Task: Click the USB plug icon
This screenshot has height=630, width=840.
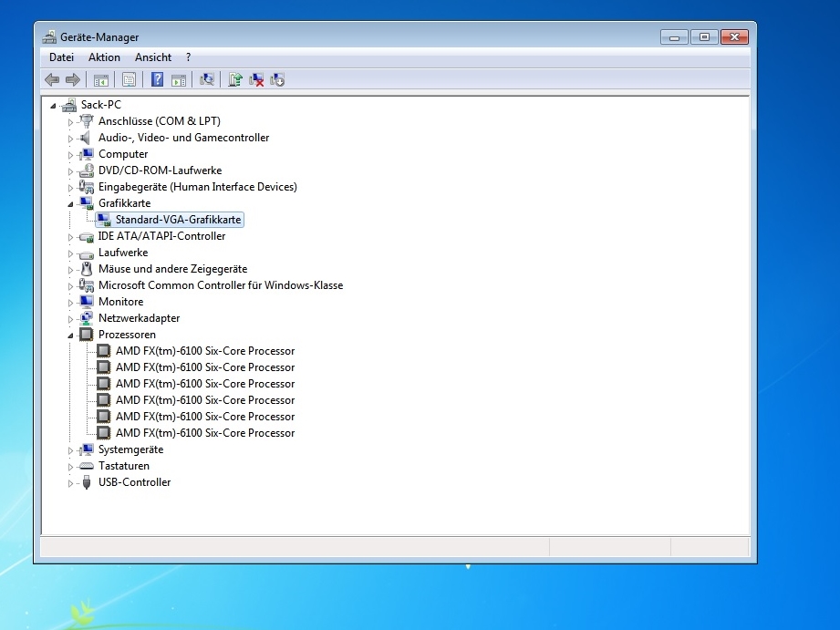Action: (87, 482)
